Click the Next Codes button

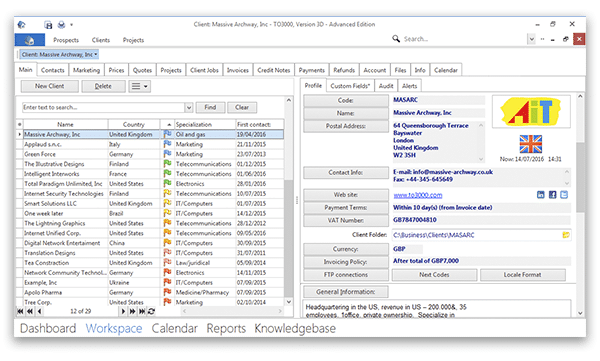[434, 274]
